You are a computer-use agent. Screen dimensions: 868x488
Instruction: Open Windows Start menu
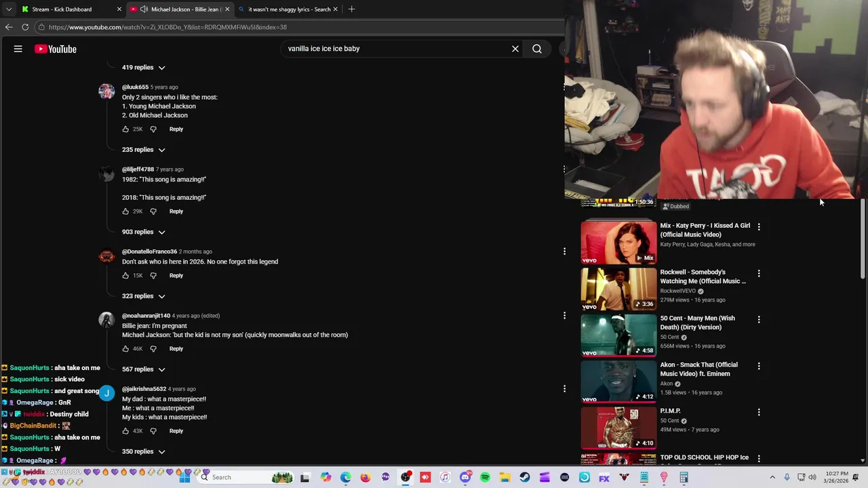184,477
